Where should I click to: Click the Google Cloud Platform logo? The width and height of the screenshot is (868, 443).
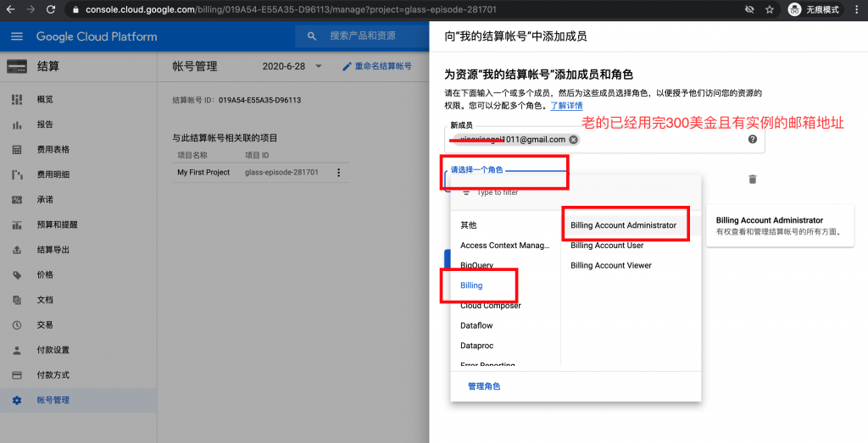tap(97, 36)
